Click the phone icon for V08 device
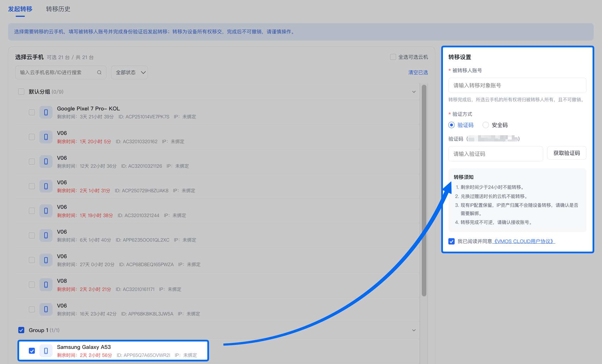This screenshot has width=602, height=364. click(46, 285)
